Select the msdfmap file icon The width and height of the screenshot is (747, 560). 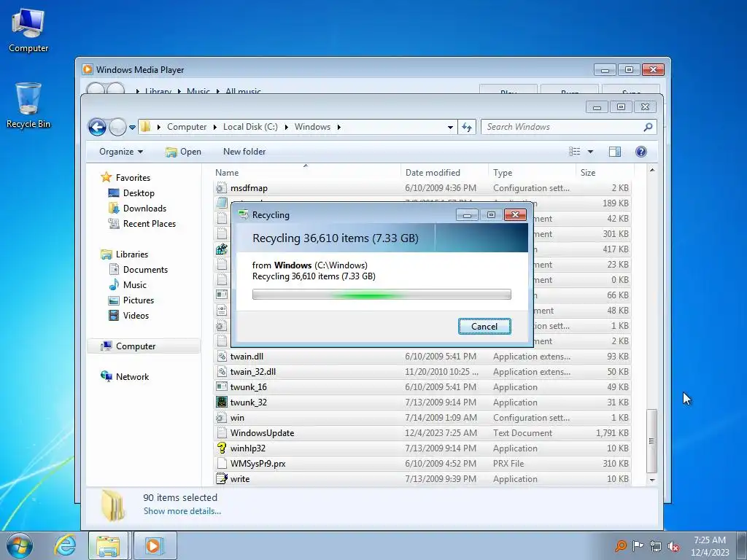221,187
